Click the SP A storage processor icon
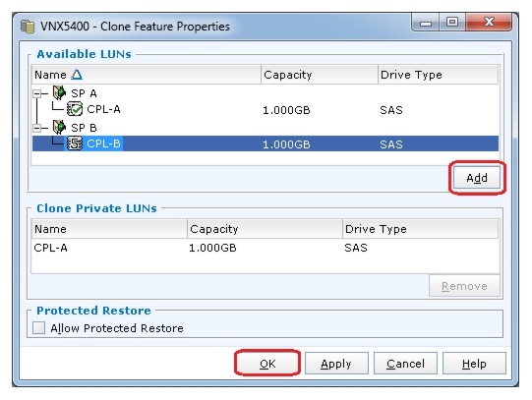 (x=59, y=92)
